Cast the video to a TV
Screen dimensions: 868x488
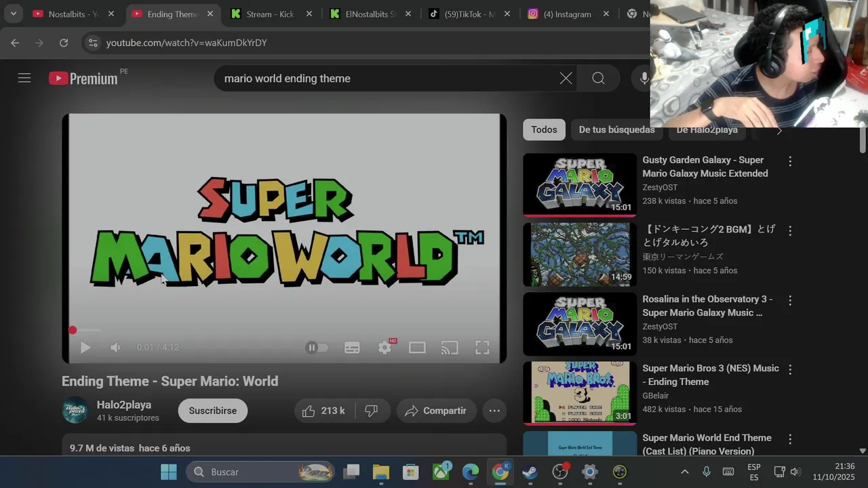450,348
